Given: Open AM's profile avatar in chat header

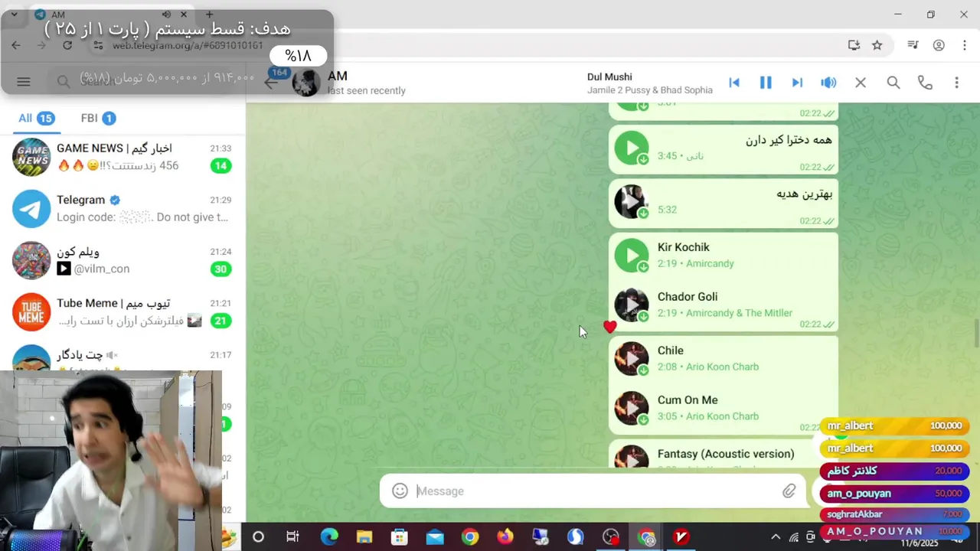Looking at the screenshot, I should [x=306, y=83].
